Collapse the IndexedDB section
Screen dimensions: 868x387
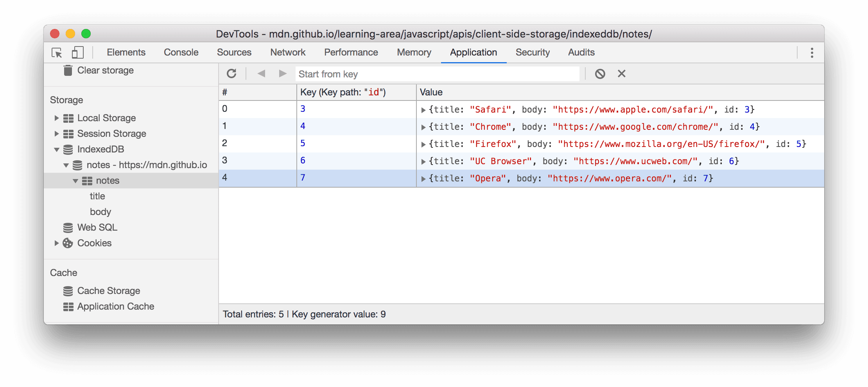(57, 149)
